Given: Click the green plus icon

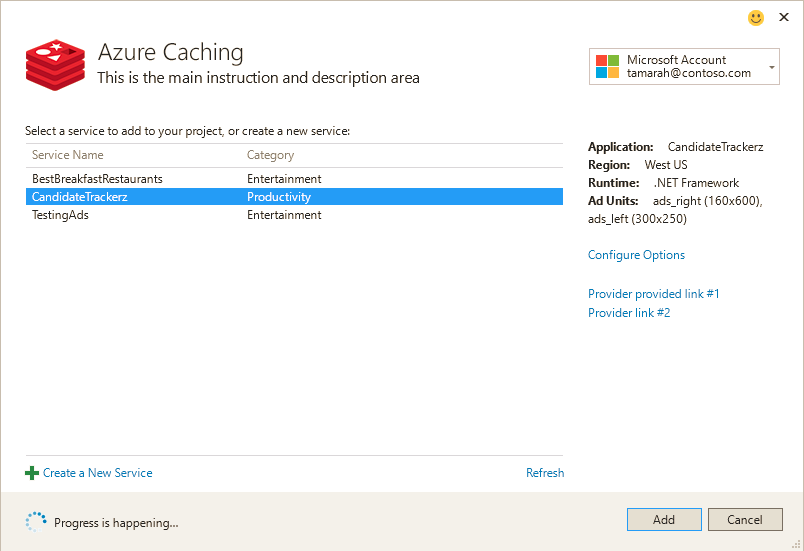Looking at the screenshot, I should point(32,473).
